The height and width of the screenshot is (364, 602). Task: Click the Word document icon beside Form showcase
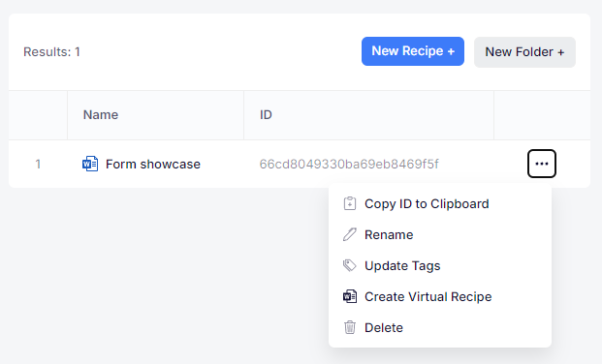point(90,164)
